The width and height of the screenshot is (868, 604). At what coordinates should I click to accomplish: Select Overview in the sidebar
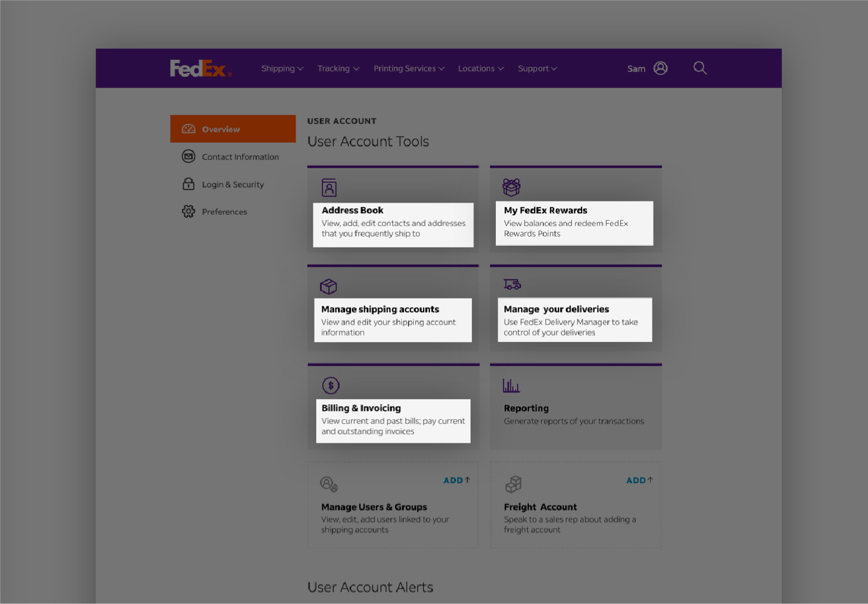click(x=233, y=129)
